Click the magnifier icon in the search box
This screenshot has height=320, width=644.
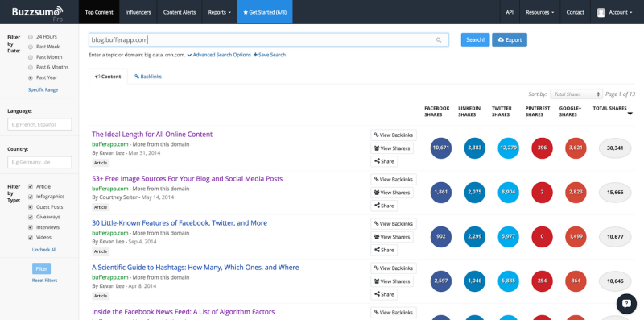439,39
